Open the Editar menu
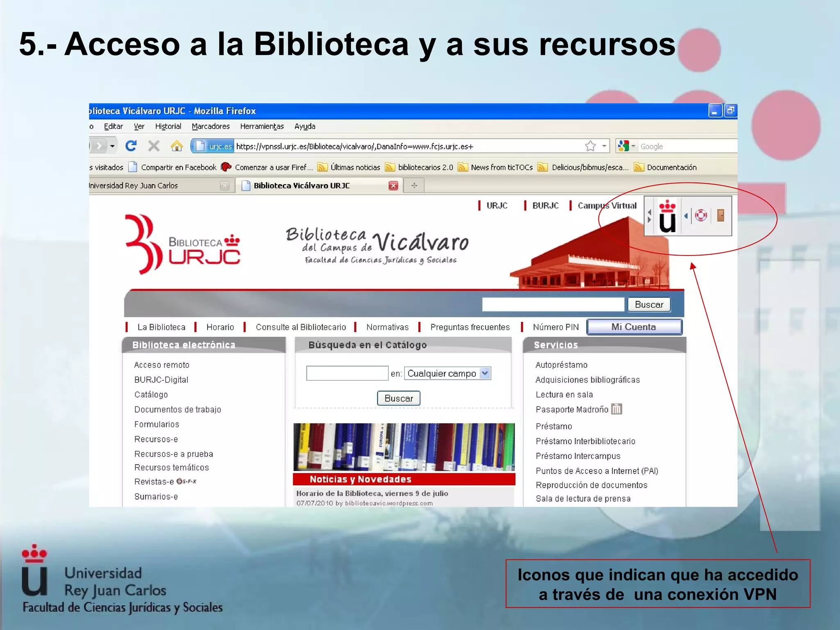 (113, 126)
